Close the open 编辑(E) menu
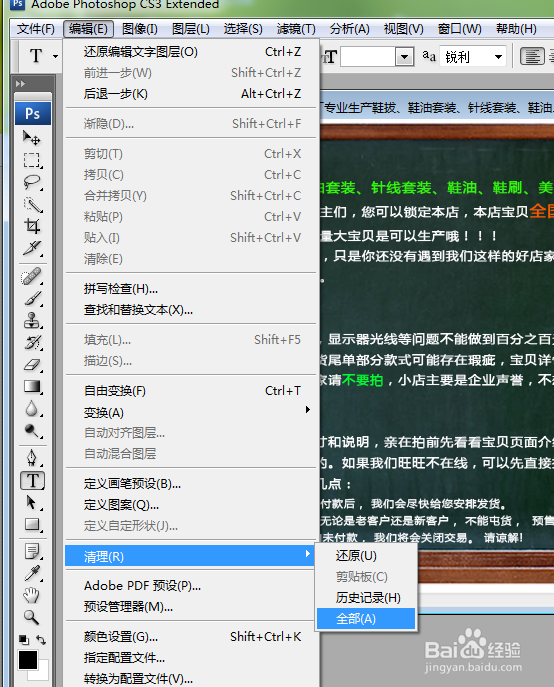This screenshot has width=554, height=687. coord(88,29)
